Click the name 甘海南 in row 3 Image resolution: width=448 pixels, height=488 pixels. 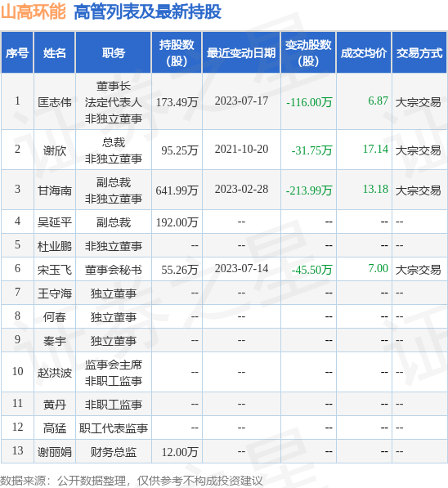(55, 190)
